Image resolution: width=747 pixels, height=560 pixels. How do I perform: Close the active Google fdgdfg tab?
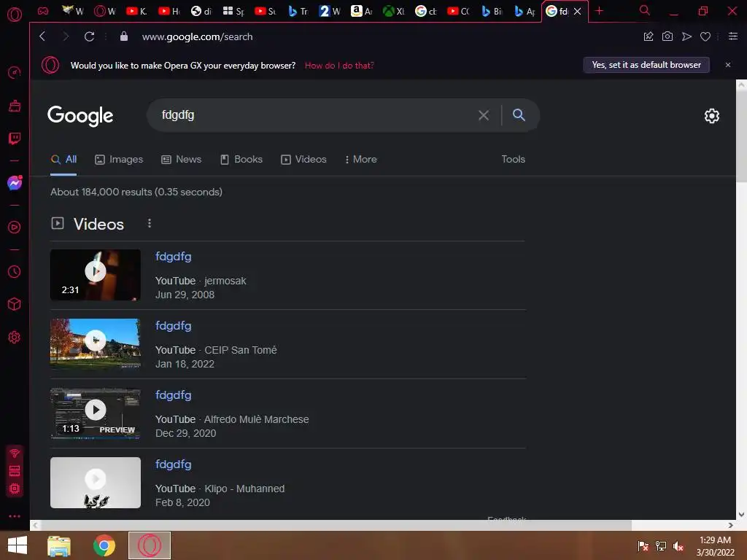[578, 11]
